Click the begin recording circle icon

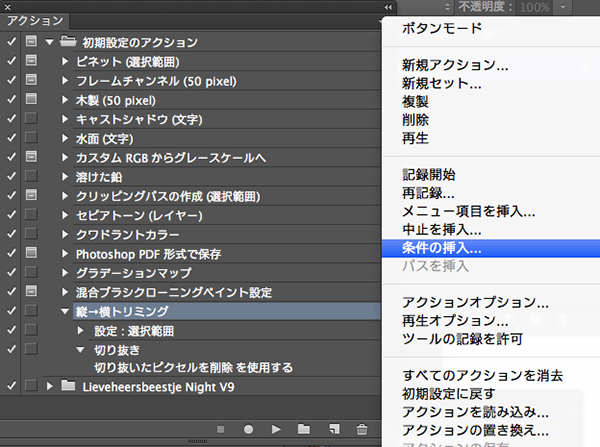pos(247,429)
